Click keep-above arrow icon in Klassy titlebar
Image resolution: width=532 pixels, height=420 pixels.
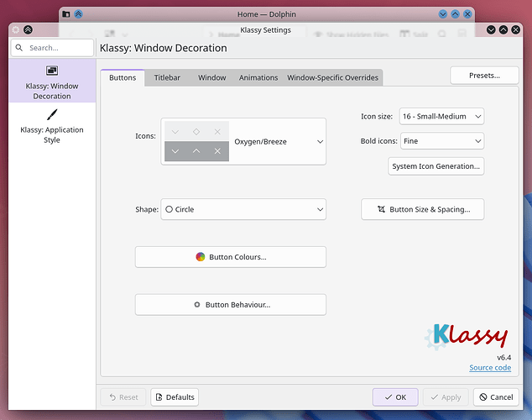[x=28, y=30]
